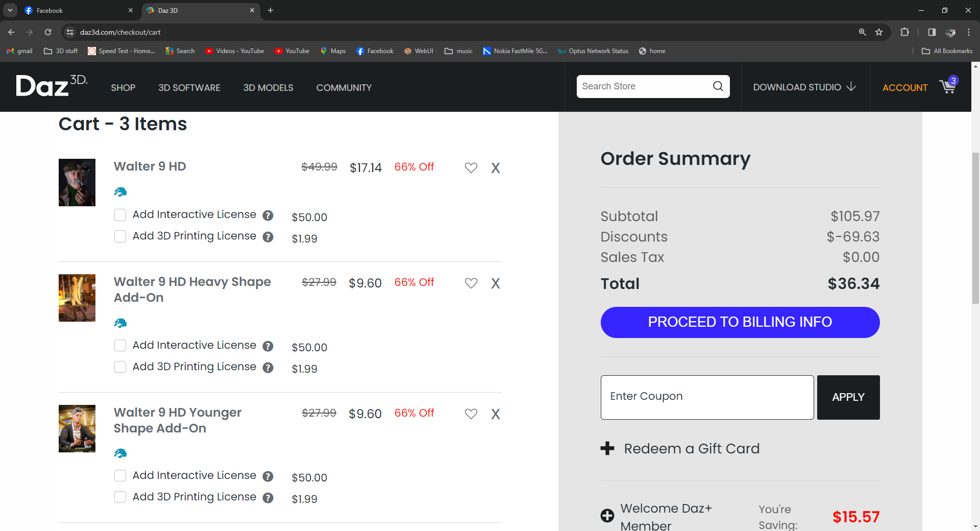Image resolution: width=980 pixels, height=531 pixels.
Task: Apply the coupon code
Action: coord(848,397)
